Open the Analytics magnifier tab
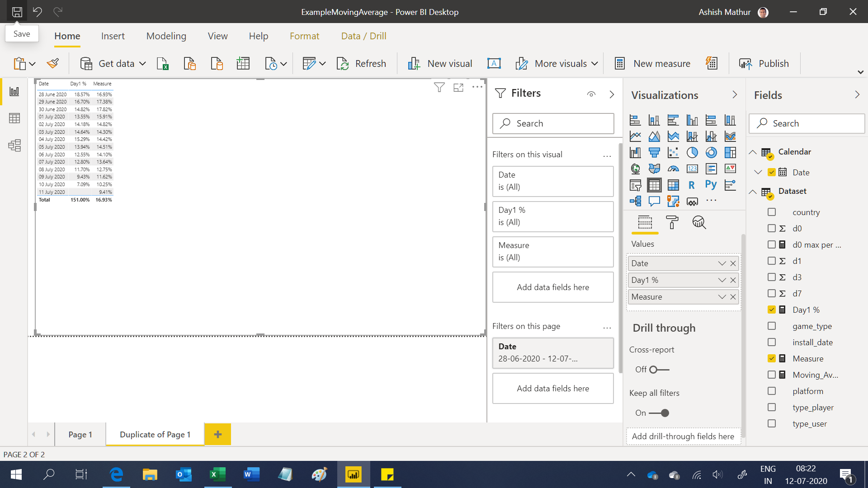 pyautogui.click(x=699, y=222)
